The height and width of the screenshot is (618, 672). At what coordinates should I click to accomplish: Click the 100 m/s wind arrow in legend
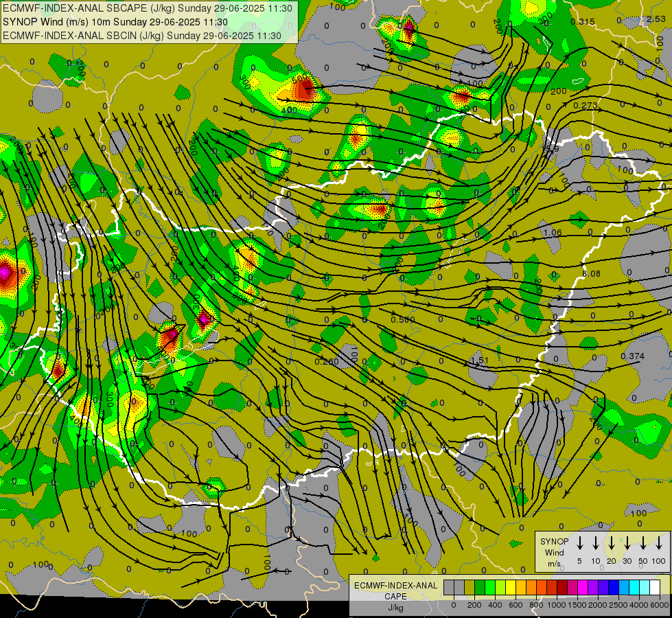pos(659,542)
